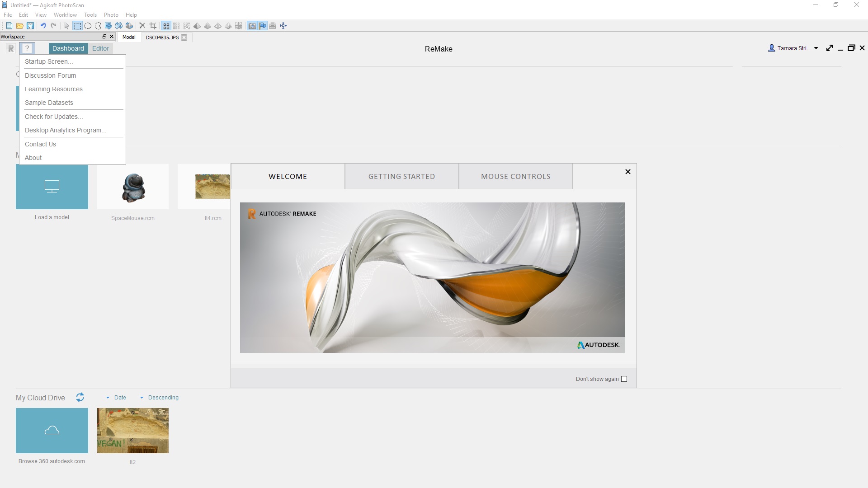Screen dimensions: 868x488
Task: Open the Descending order dropdown
Action: tap(159, 398)
